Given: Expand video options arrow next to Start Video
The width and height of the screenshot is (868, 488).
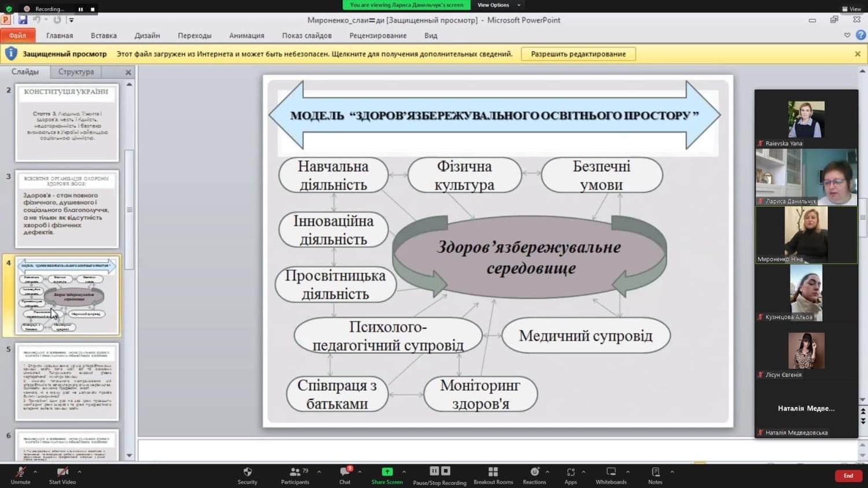Looking at the screenshot, I should click(x=79, y=472).
